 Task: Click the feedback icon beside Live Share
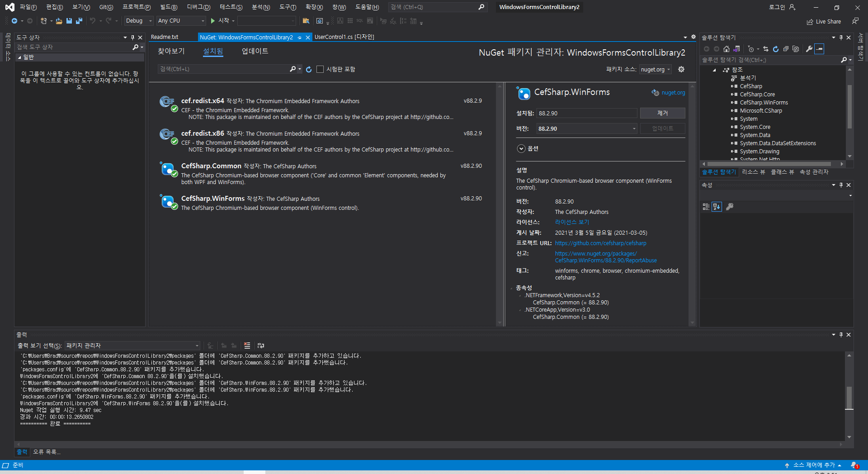click(855, 21)
